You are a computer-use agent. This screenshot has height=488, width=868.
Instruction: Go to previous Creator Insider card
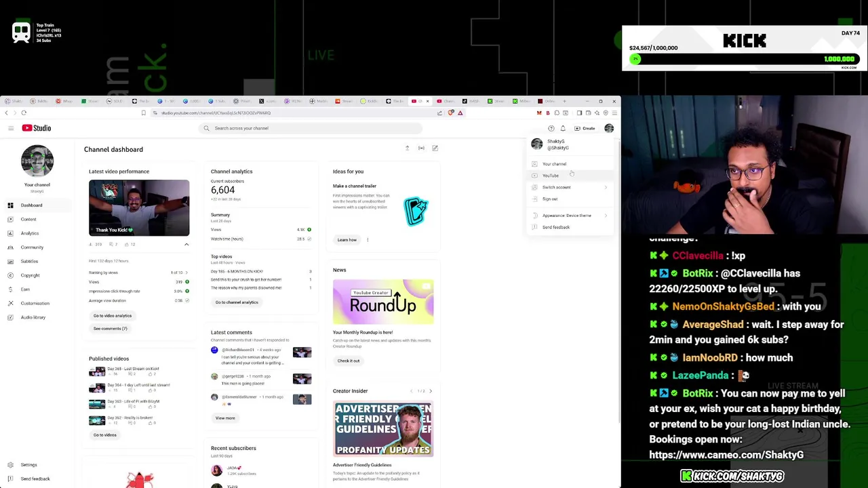tap(411, 391)
